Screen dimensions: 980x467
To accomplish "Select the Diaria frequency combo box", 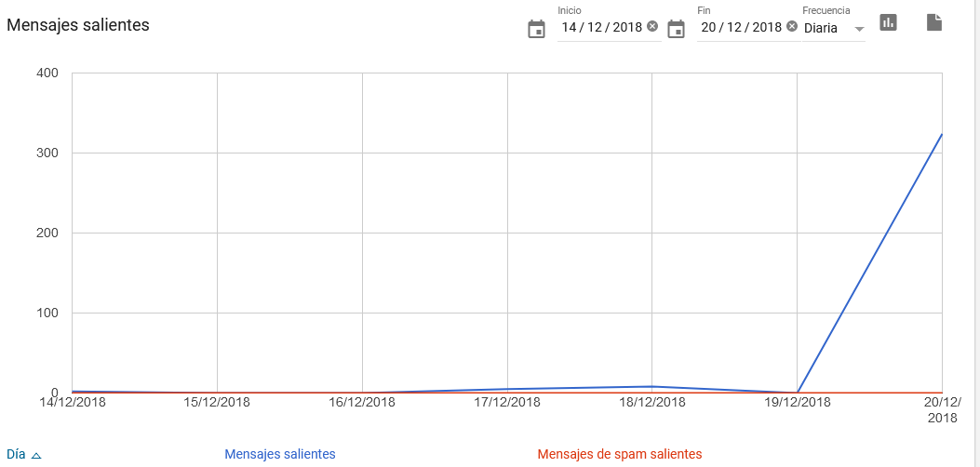I will pos(823,28).
